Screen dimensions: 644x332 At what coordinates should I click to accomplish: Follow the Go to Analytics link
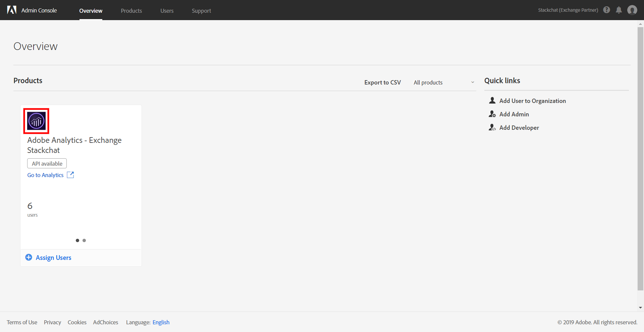click(x=46, y=175)
